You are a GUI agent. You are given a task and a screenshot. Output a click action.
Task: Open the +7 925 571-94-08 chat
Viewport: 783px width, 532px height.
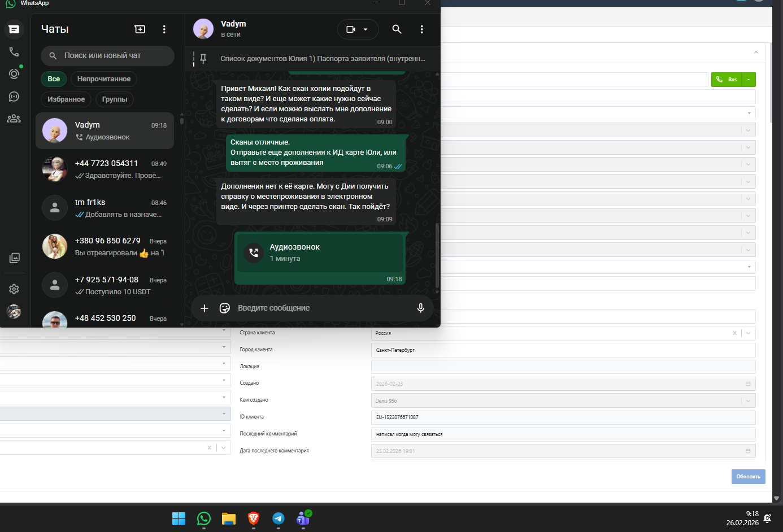[x=105, y=285]
